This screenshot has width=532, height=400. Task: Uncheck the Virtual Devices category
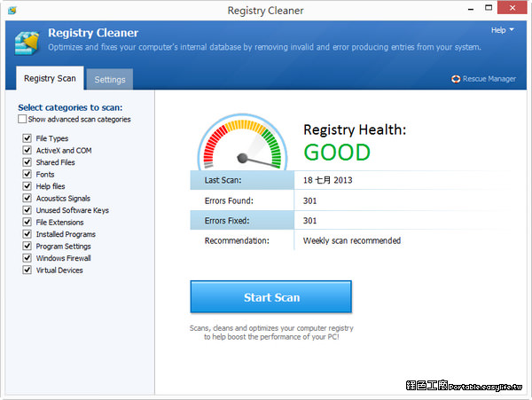(x=27, y=270)
